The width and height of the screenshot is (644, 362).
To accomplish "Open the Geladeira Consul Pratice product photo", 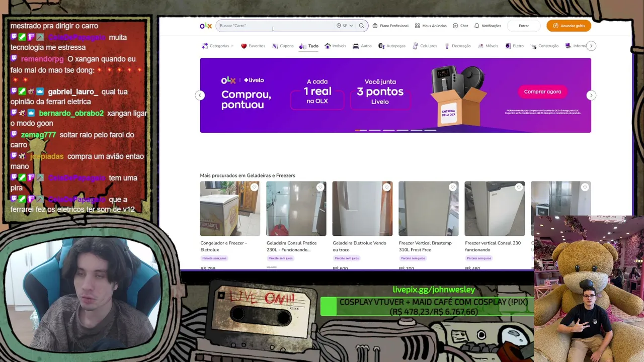I will 296,209.
